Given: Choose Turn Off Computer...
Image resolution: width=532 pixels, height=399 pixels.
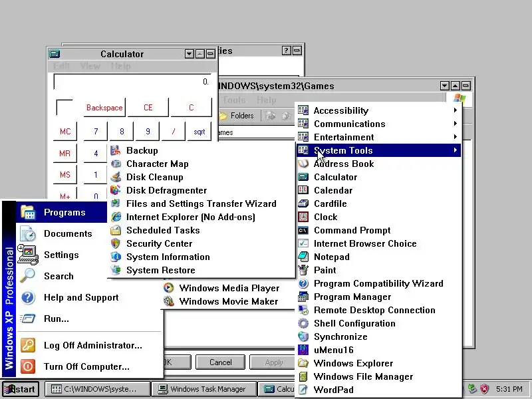Looking at the screenshot, I should (x=90, y=366).
